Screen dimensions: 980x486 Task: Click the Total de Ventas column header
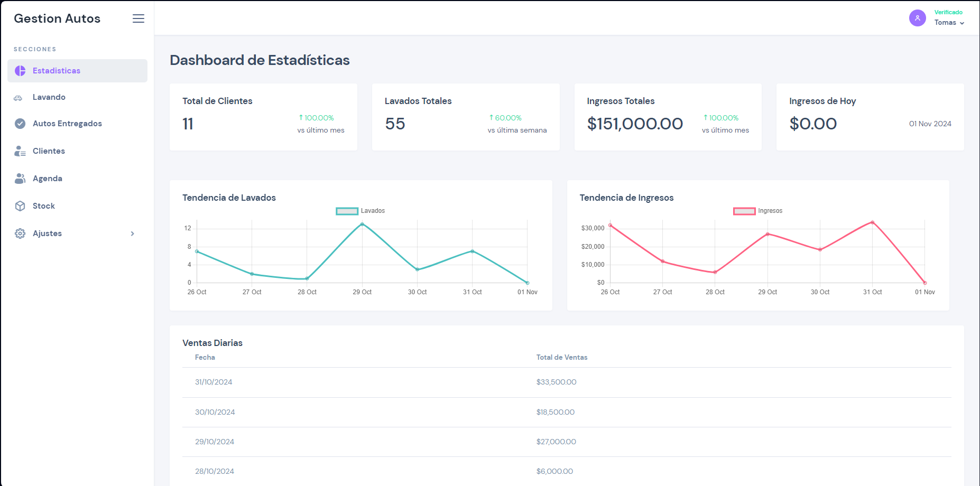click(562, 358)
